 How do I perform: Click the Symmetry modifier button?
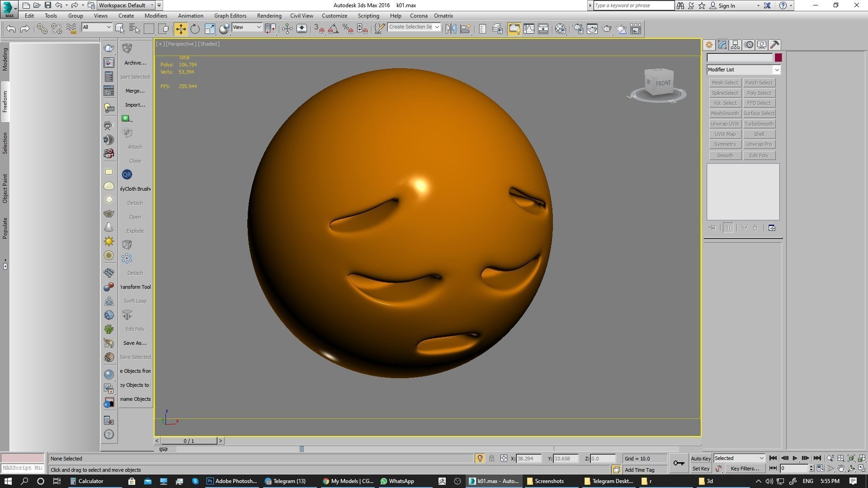(x=725, y=144)
